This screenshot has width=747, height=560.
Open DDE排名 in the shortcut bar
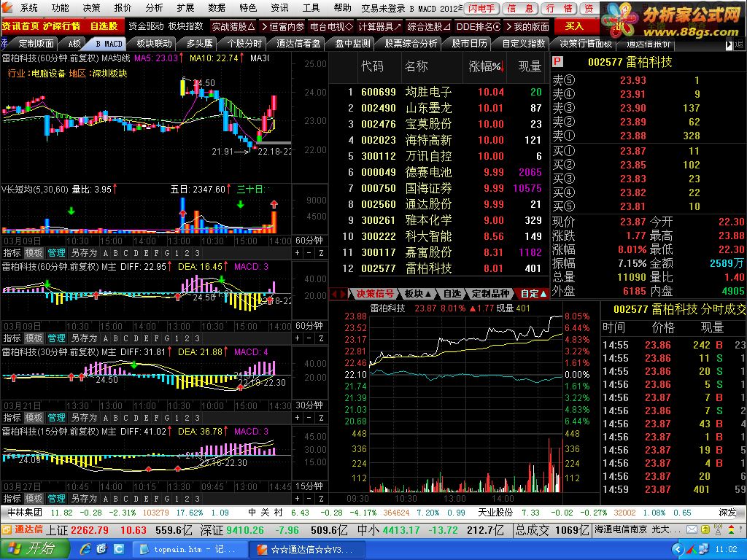(479, 27)
